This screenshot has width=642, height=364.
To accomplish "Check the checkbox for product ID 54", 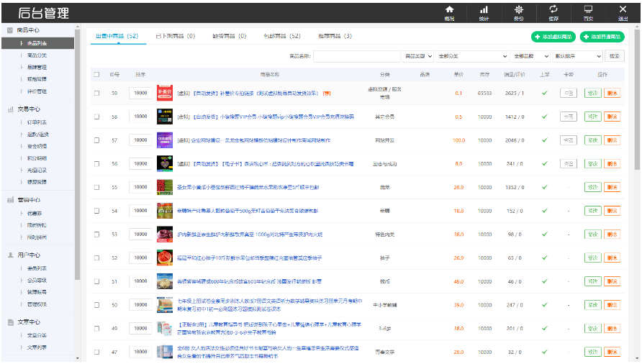I will (96, 211).
